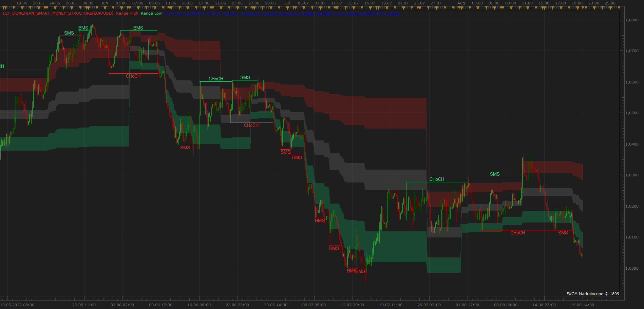Click the red CHoCH label below 1,0500
Viewport: 644px width, 309px height.
pyautogui.click(x=251, y=125)
